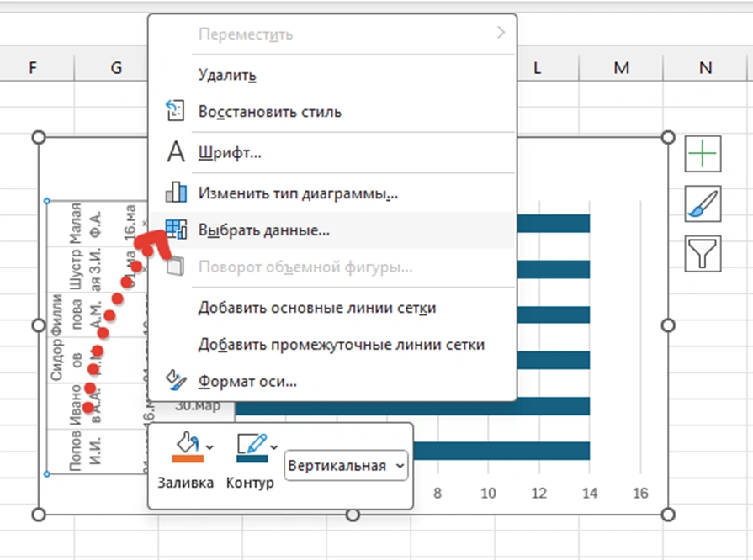This screenshot has width=753, height=560.
Task: Click the blue outline color swatch
Action: coord(252,459)
